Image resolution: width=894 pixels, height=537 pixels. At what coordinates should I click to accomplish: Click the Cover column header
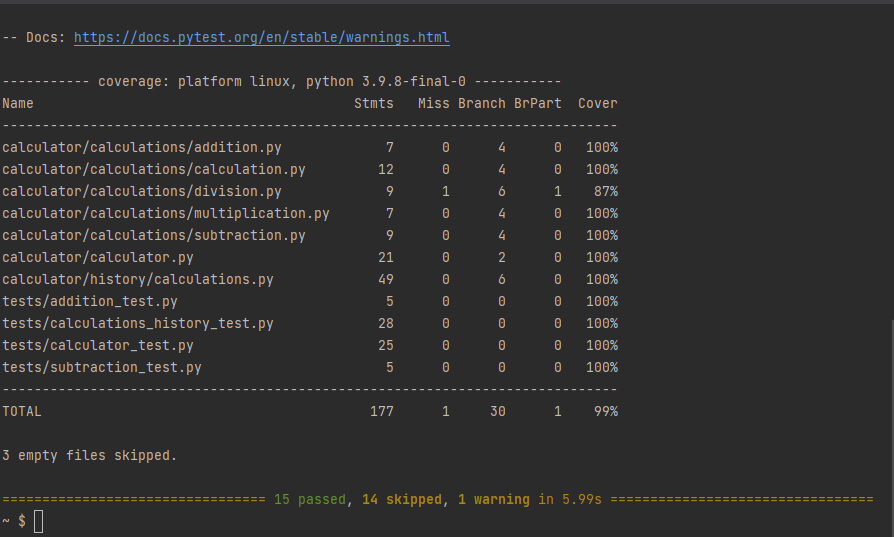click(x=598, y=104)
